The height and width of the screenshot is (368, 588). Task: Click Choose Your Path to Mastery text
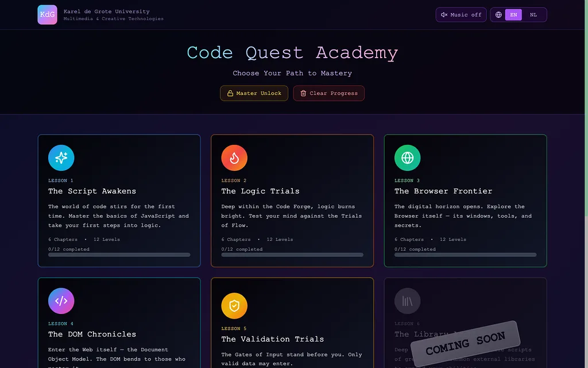pyautogui.click(x=292, y=73)
